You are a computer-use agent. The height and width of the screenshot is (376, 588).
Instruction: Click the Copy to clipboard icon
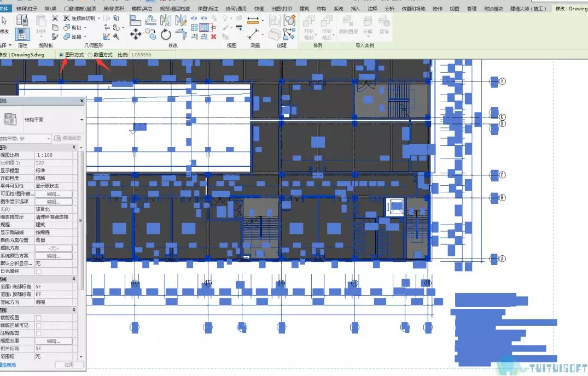pos(55,27)
